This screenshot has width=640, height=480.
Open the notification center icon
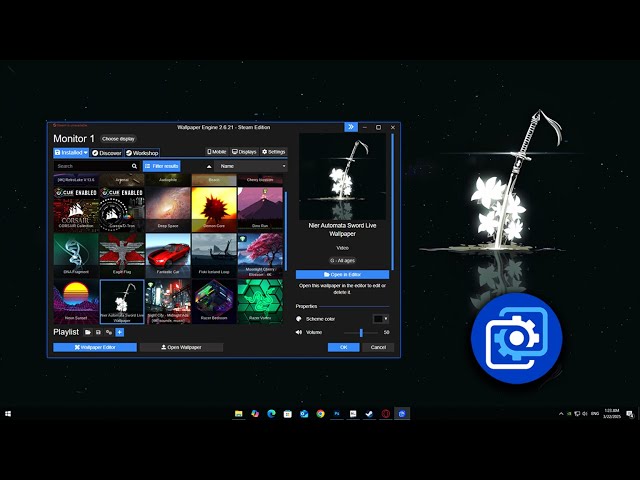click(x=630, y=414)
